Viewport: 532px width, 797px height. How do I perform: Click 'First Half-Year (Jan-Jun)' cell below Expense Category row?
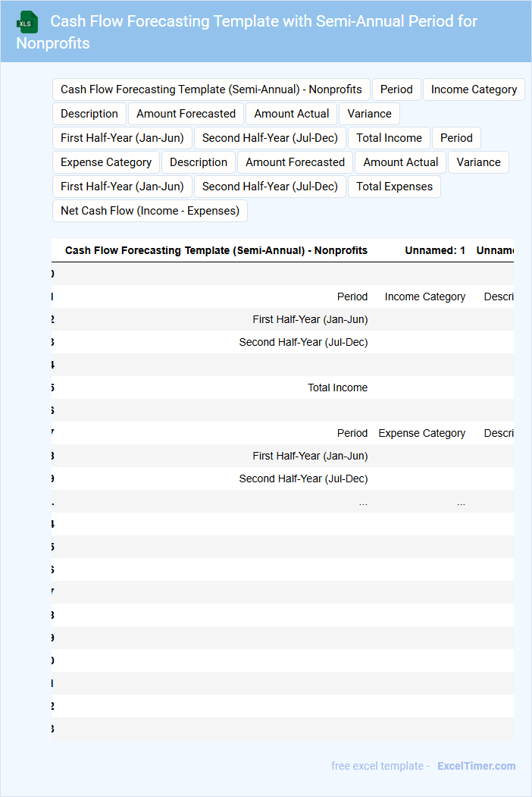[x=310, y=457]
